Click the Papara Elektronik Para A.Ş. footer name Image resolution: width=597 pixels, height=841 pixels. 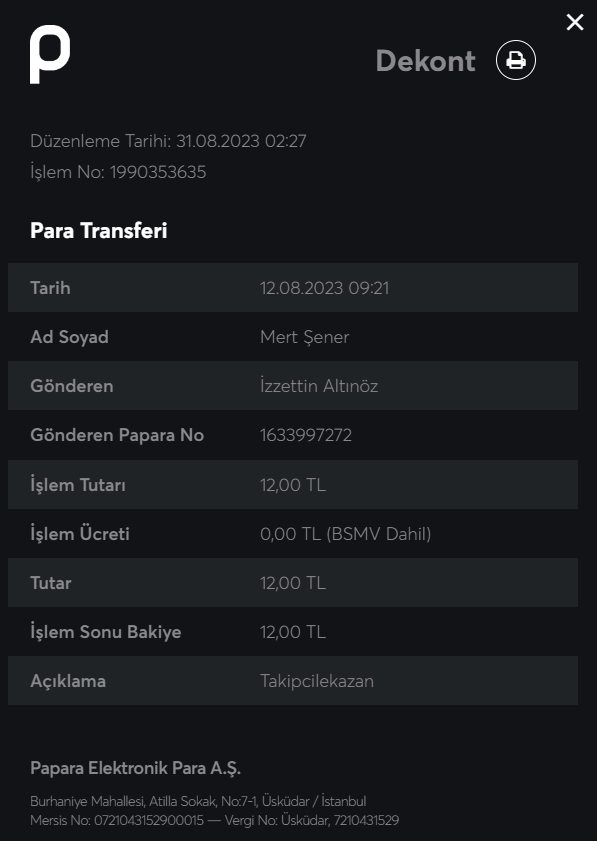click(135, 768)
